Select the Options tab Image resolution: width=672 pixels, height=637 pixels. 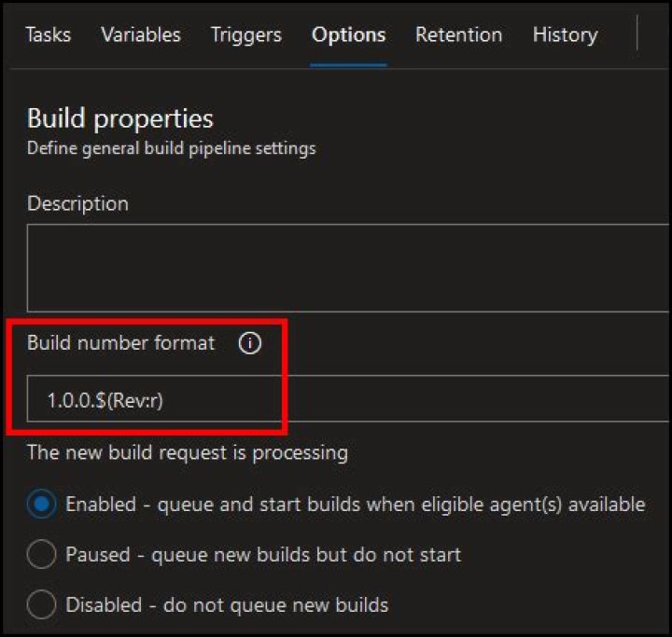(x=348, y=35)
